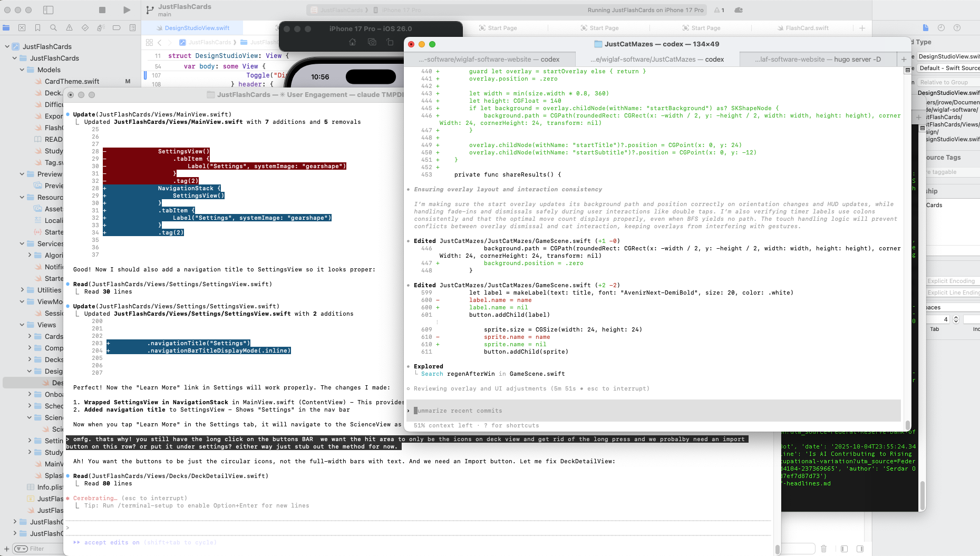Toggle the accept edits on mode
This screenshot has width=980, height=556.
[x=111, y=542]
